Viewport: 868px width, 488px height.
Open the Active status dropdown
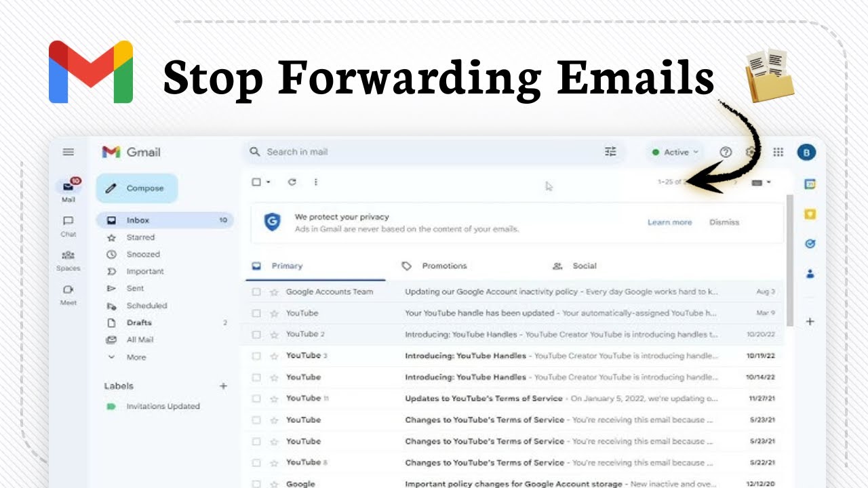675,152
